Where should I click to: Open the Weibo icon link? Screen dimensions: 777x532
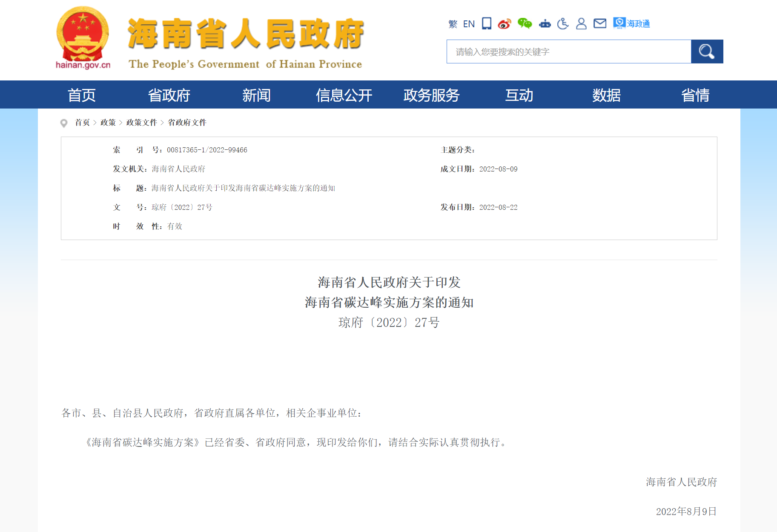pyautogui.click(x=505, y=24)
